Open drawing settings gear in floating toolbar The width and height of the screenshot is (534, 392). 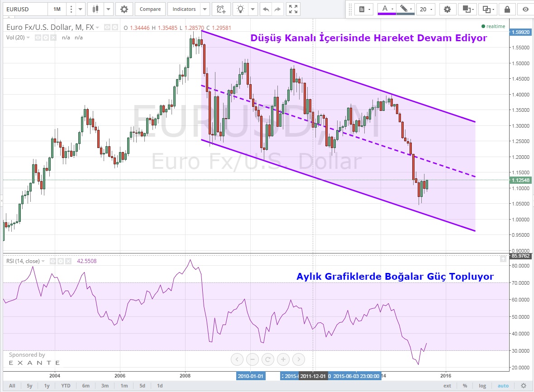[x=448, y=9]
